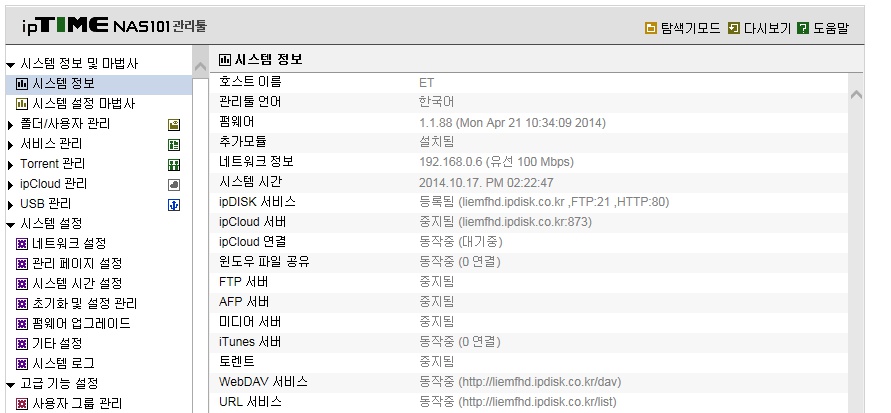Click the icon beside 시스템 설정 마법사

tap(22, 104)
